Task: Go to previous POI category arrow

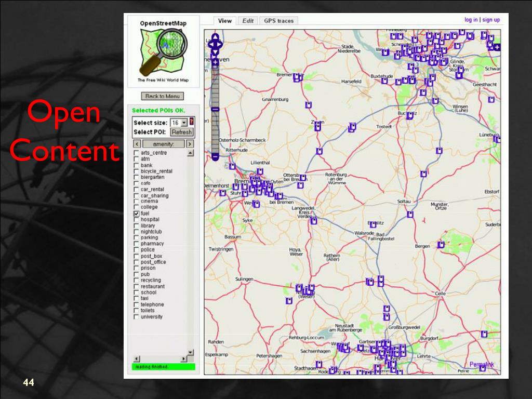Action: [137, 144]
